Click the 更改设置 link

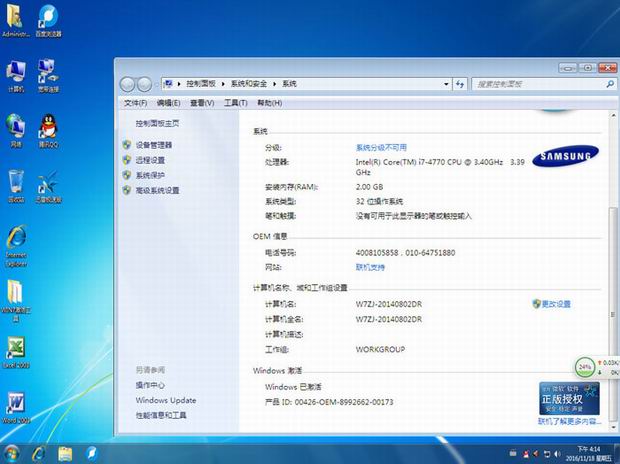pyautogui.click(x=555, y=303)
